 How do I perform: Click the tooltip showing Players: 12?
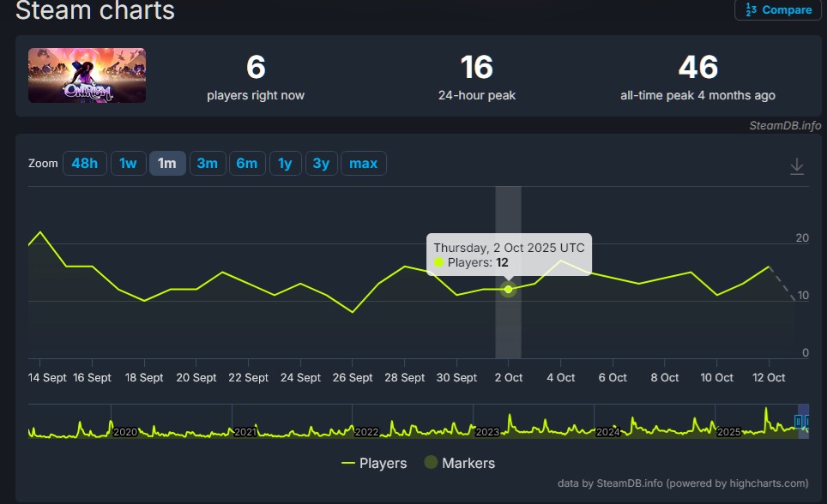coord(509,255)
